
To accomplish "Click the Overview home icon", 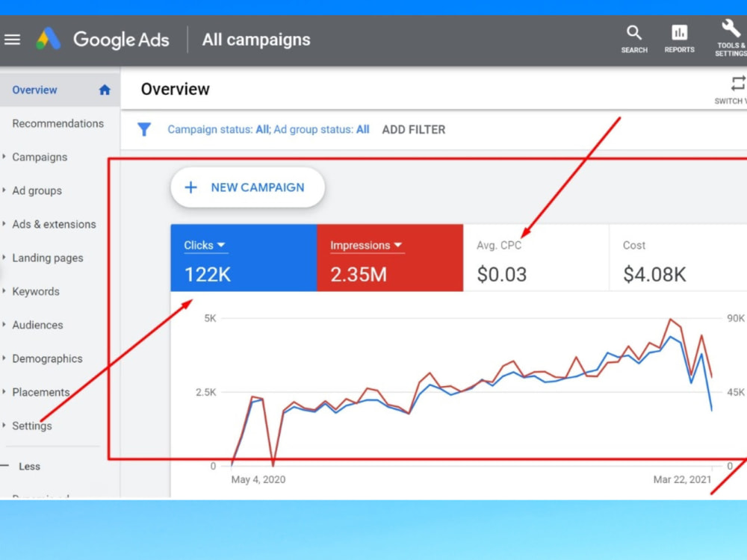I will [105, 90].
